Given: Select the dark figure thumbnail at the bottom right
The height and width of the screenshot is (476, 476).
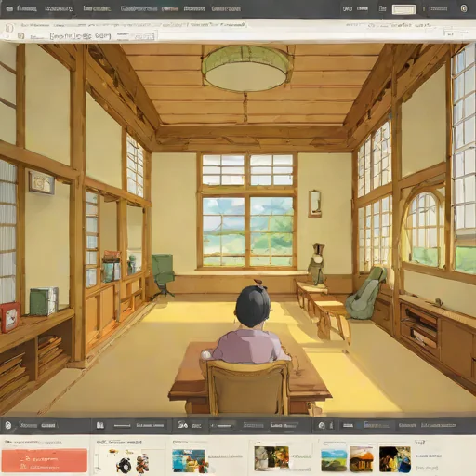Looking at the screenshot, I should click(395, 459).
